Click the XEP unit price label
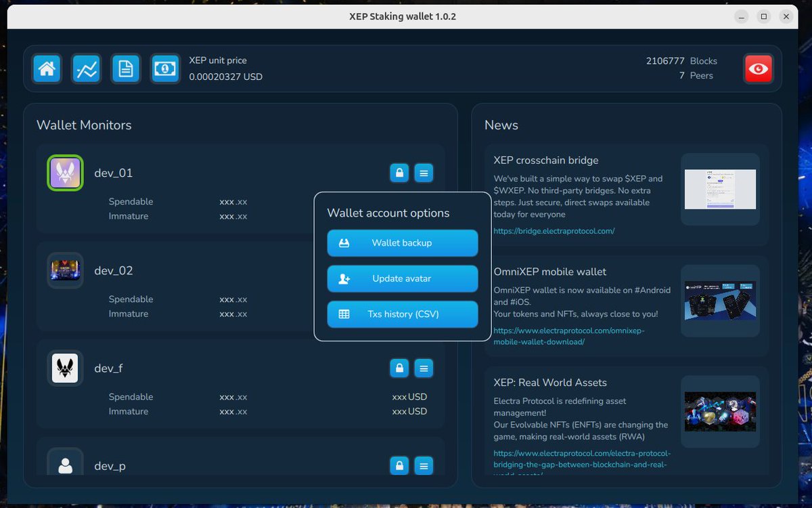 218,60
